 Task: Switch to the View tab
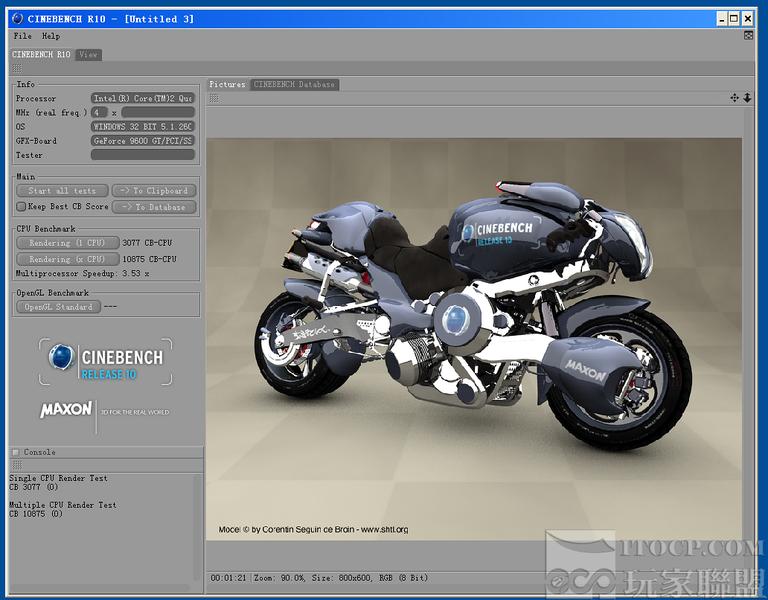click(89, 54)
